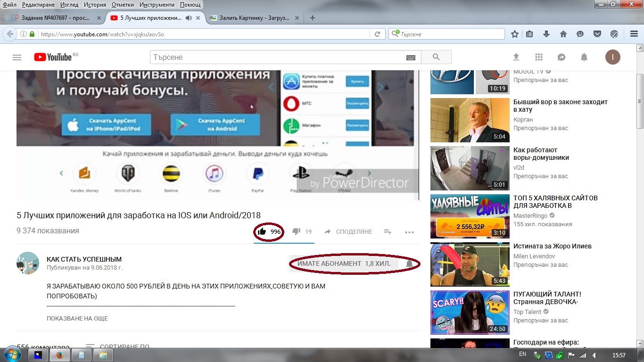Open the YouTube apps grid icon
This screenshot has width=644, height=362.
click(x=539, y=57)
